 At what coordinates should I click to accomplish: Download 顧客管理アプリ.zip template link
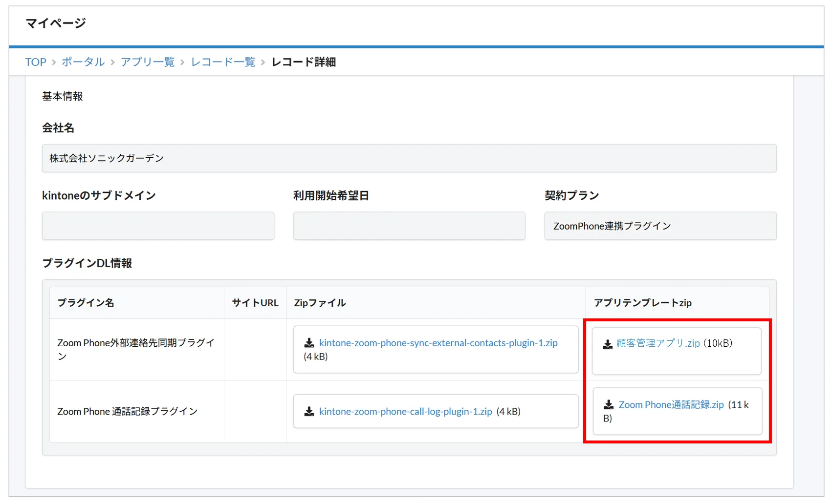658,343
